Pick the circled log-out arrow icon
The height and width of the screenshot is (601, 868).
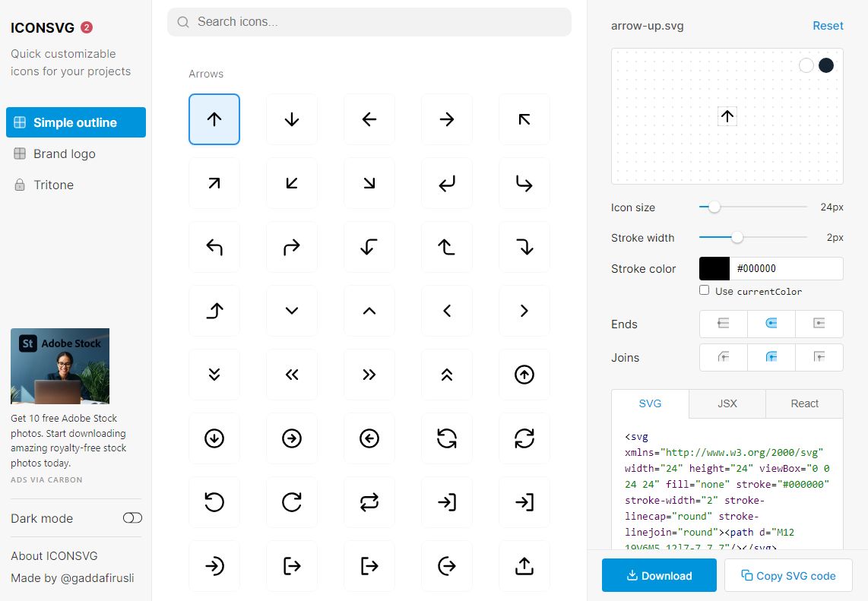point(447,565)
